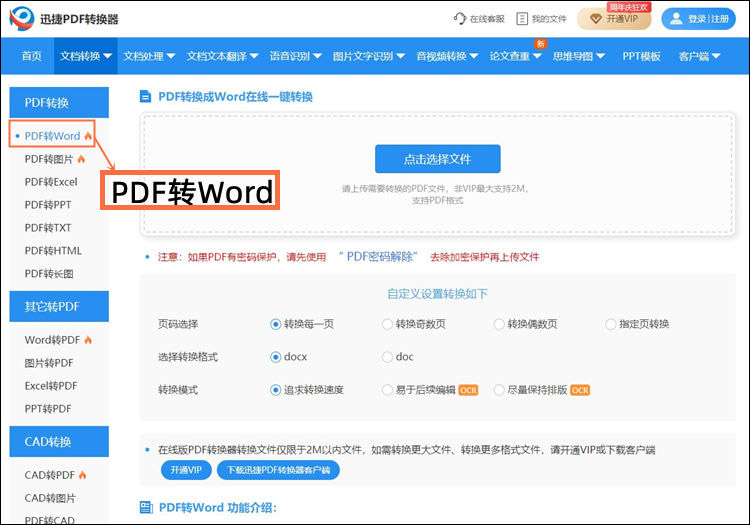The width and height of the screenshot is (750, 525).
Task: Click the 页码选择 label
Action: [x=178, y=325]
